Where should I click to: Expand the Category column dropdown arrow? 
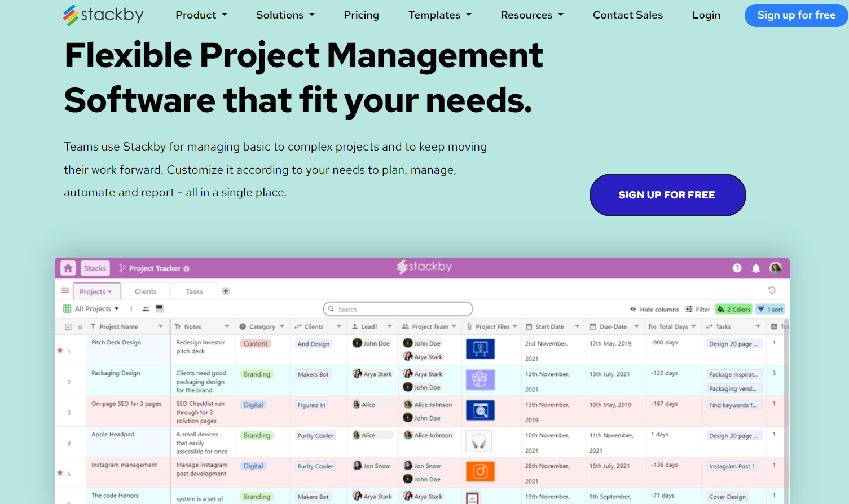tap(283, 326)
